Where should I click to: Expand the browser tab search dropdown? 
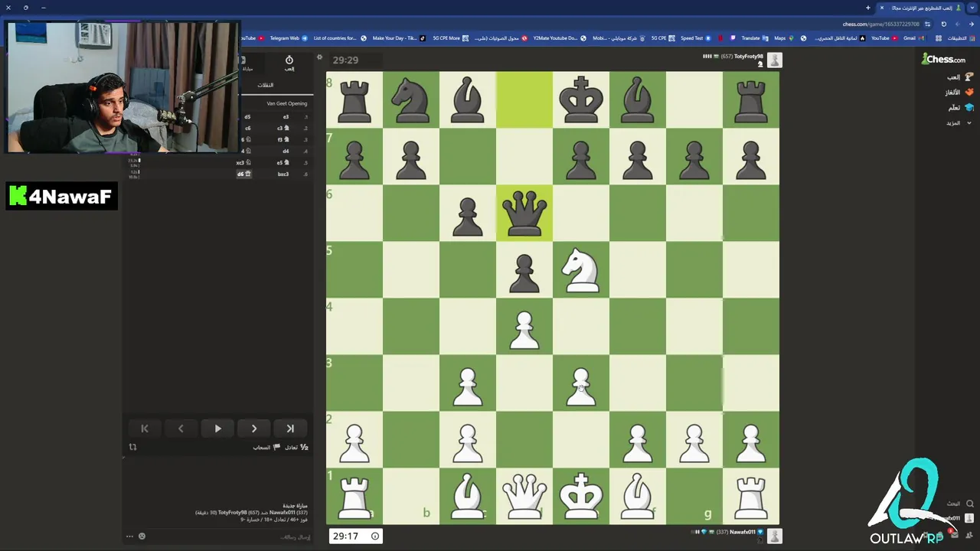pyautogui.click(x=972, y=8)
